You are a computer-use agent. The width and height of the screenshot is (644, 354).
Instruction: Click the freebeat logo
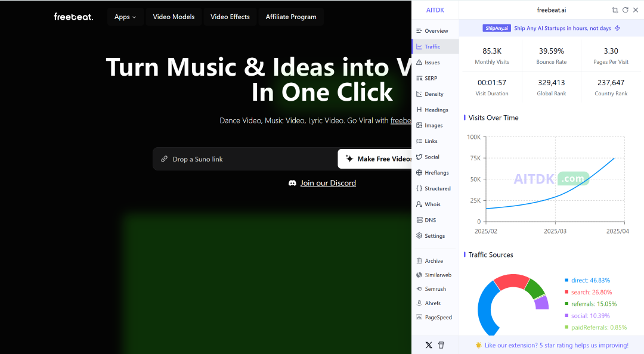[x=73, y=17]
